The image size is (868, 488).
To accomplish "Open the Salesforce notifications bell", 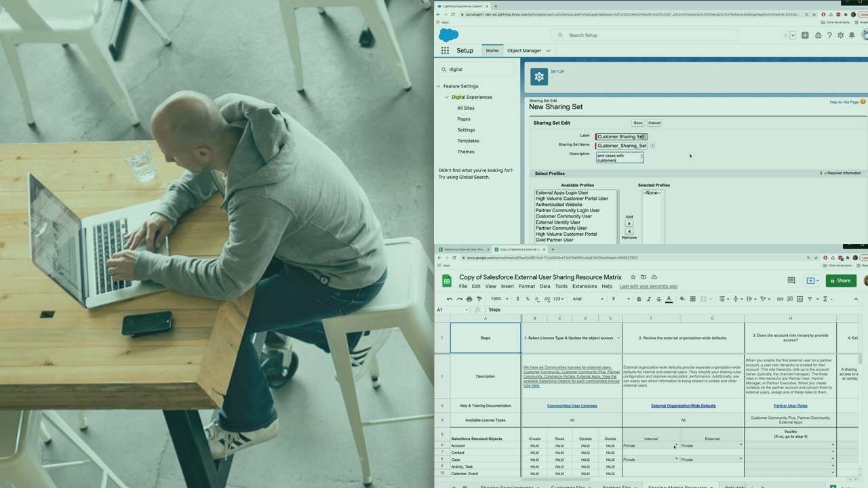I will (x=852, y=35).
